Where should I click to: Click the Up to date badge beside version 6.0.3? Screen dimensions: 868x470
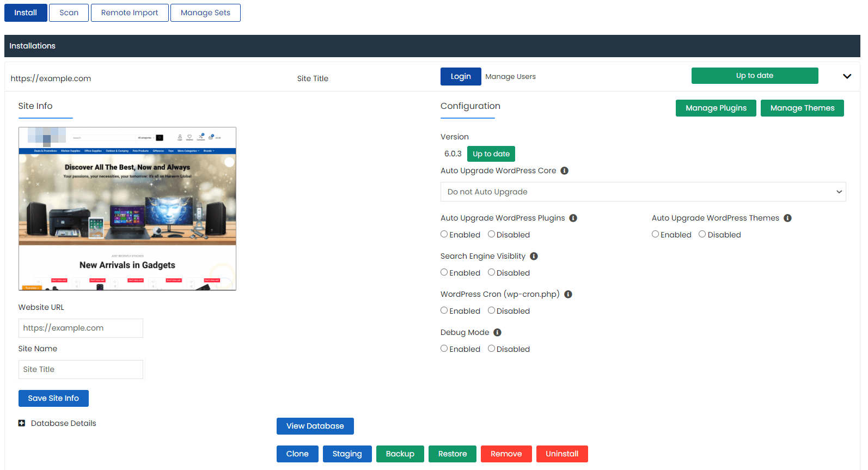(491, 154)
